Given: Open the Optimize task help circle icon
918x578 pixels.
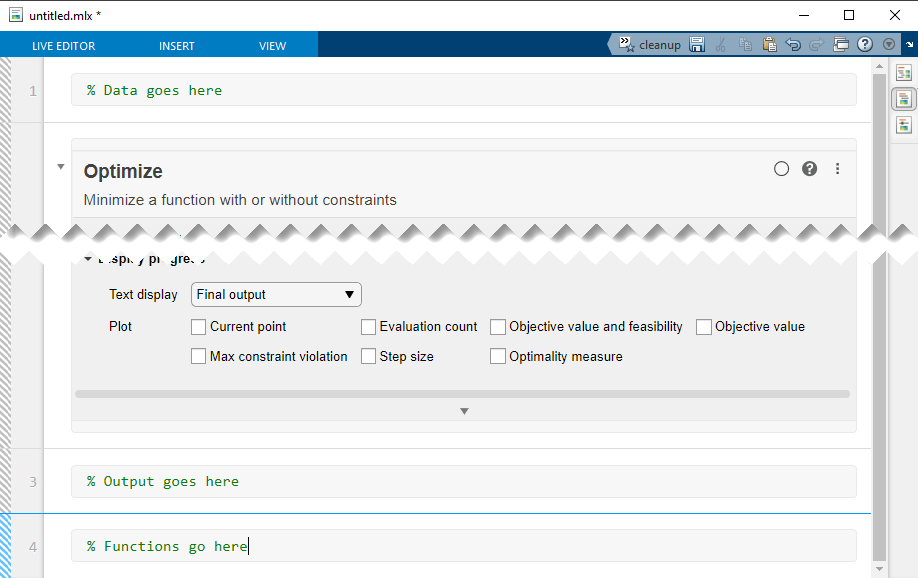Looking at the screenshot, I should pyautogui.click(x=809, y=168).
